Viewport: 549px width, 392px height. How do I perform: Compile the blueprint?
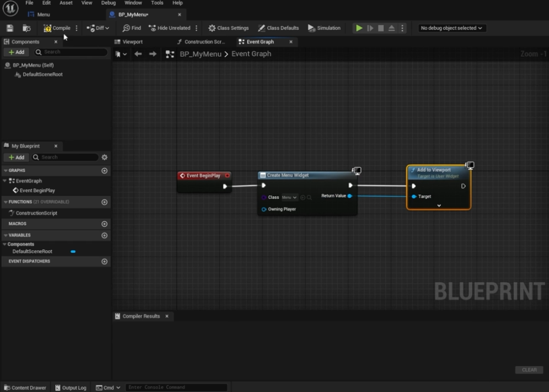(x=57, y=28)
